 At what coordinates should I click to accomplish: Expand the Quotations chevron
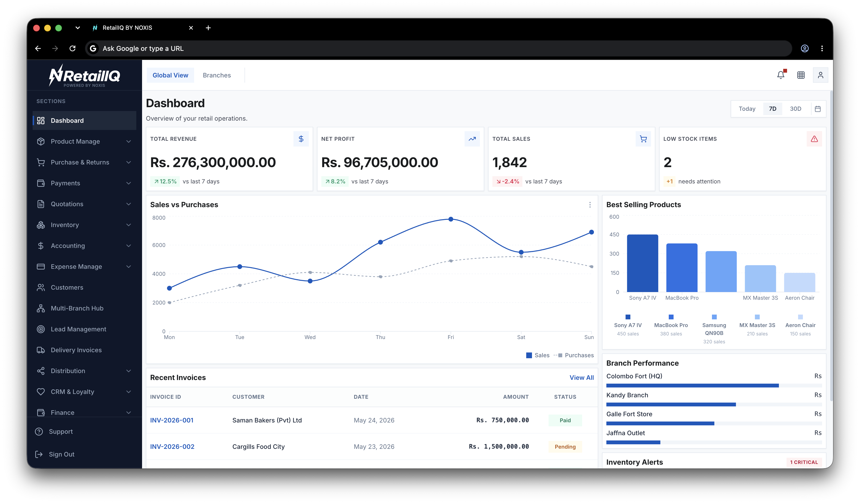[129, 204]
